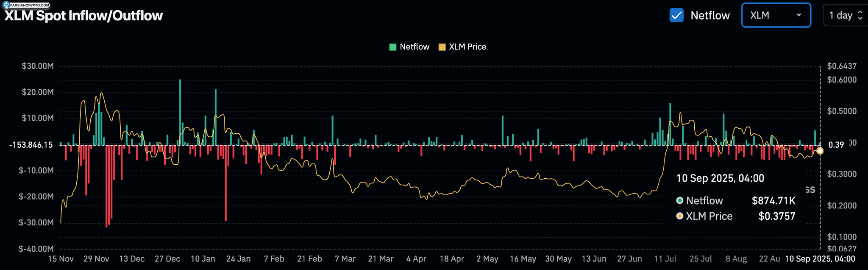The width and height of the screenshot is (868, 270).
Task: Click the 7 Mar date on the x-axis
Action: point(345,259)
